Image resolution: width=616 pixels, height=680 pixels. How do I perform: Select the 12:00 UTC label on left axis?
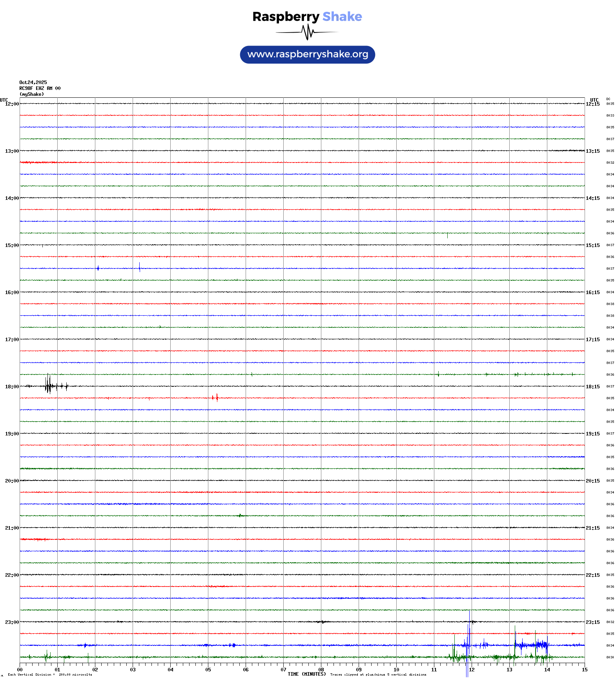tap(12, 104)
